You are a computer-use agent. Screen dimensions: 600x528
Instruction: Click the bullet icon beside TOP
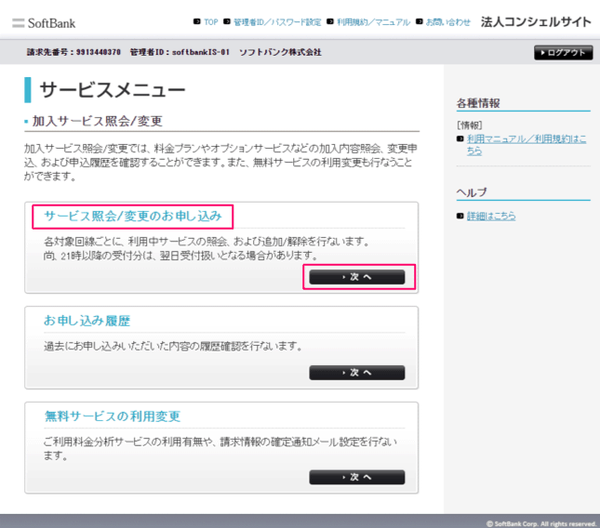click(x=197, y=21)
